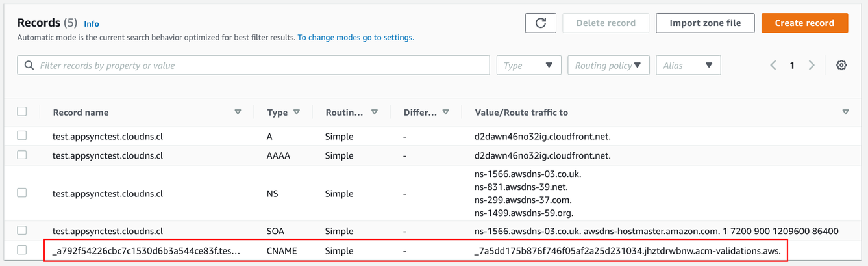Sort by Routing policy column arrow
The width and height of the screenshot is (868, 266).
pyautogui.click(x=375, y=113)
